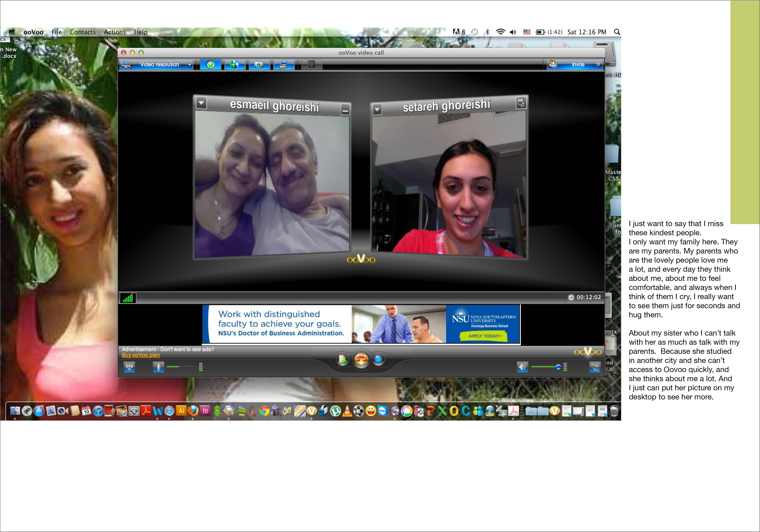
Task: Open the Contacts menu
Action: 82,32
